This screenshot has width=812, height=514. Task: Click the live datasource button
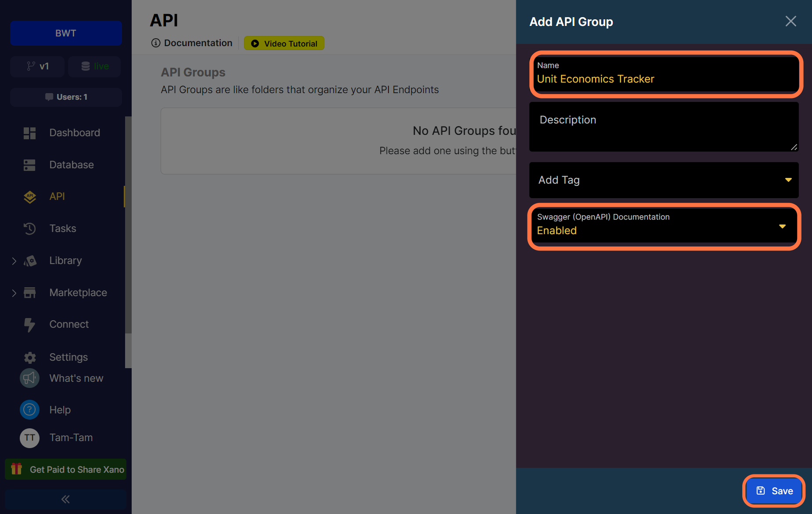point(94,66)
